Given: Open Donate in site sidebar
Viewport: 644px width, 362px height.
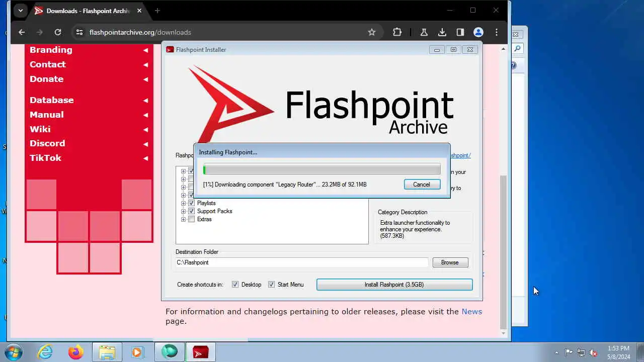Looking at the screenshot, I should (47, 79).
